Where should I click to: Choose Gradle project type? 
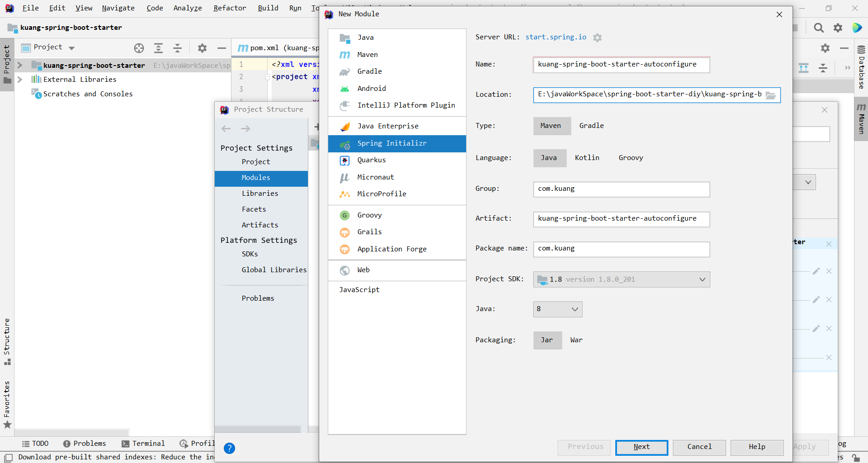(591, 126)
